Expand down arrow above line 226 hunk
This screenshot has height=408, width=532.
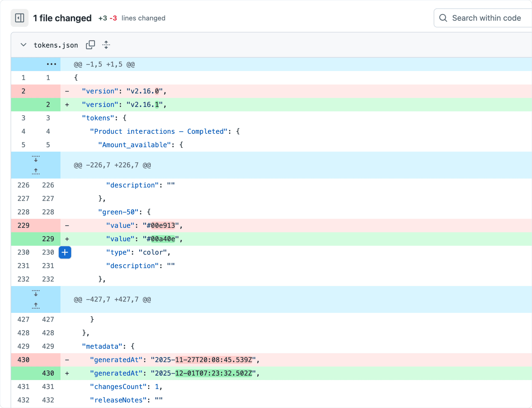pos(36,159)
